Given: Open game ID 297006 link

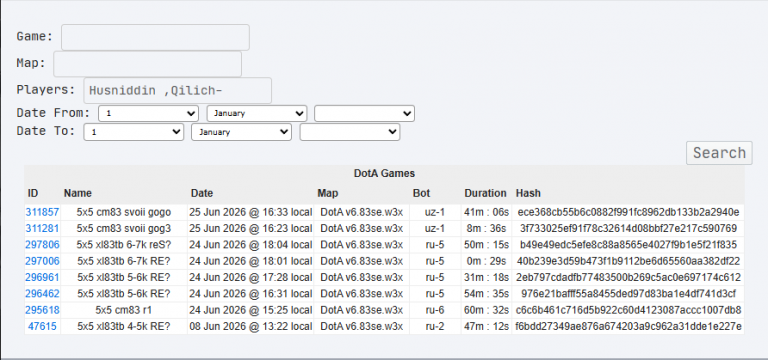Looking at the screenshot, I should click(x=42, y=261).
